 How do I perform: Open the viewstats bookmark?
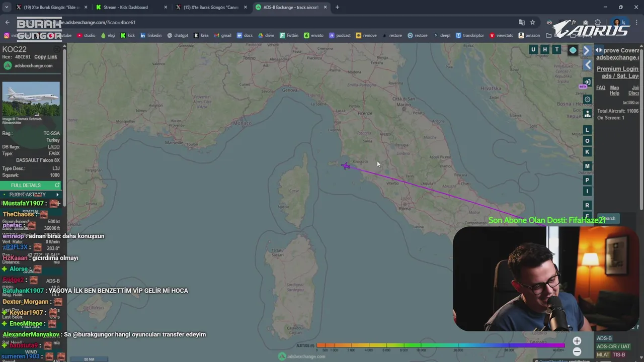(x=501, y=36)
